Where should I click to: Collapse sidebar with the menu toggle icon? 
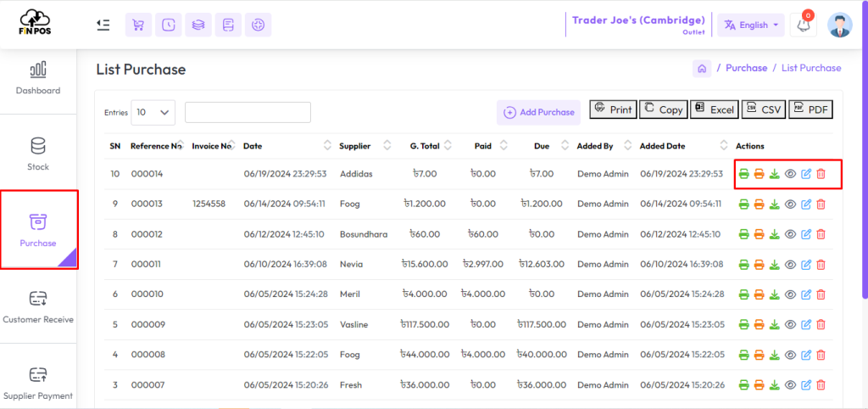point(103,25)
